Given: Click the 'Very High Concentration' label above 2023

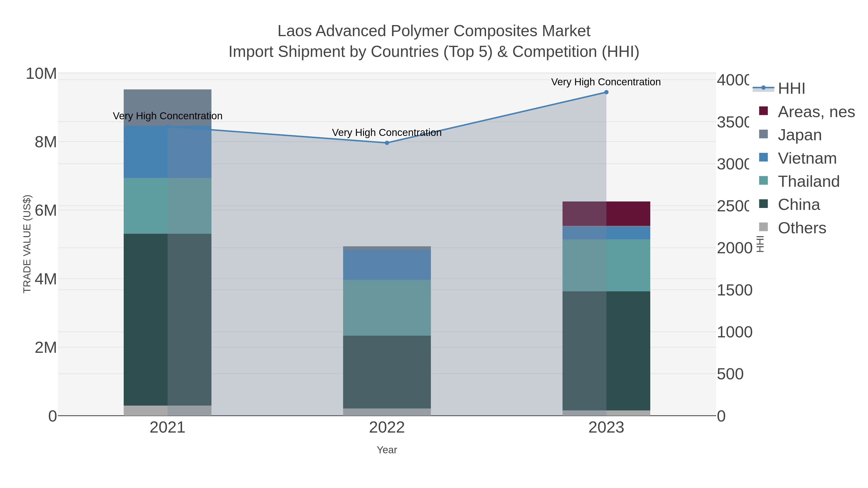Looking at the screenshot, I should [606, 82].
